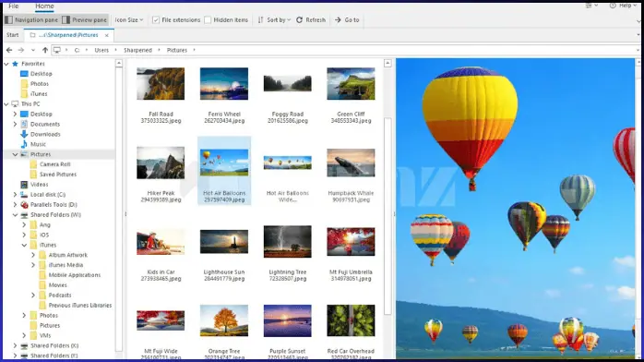644x362 pixels.
Task: Select the Lightning Tree thumbnail
Action: click(288, 242)
